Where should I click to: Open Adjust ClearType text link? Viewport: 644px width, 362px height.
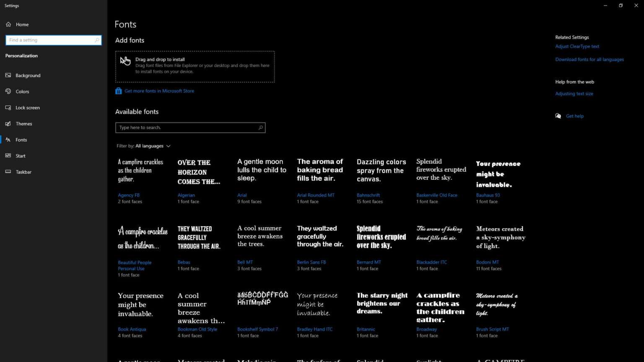[x=577, y=47]
